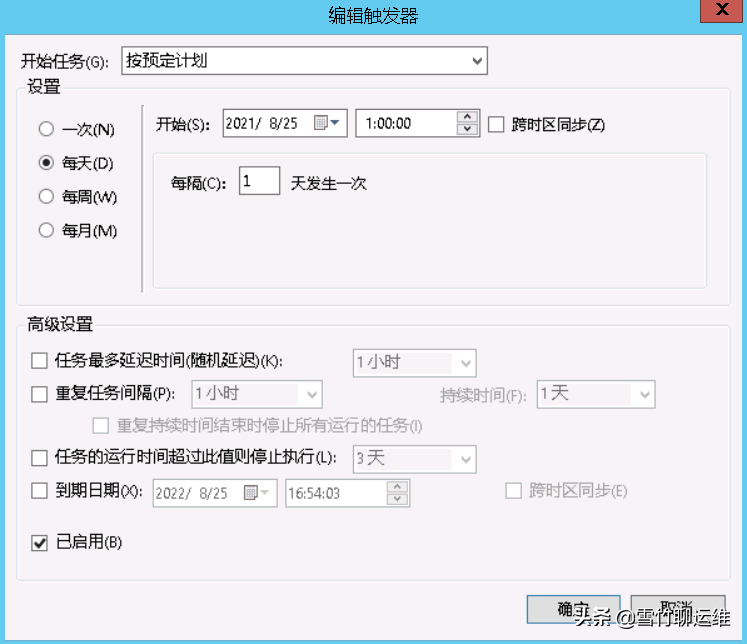Viewport: 747px width, 644px height.
Task: Expand the random delay 1 小时 dropdown
Action: [414, 363]
